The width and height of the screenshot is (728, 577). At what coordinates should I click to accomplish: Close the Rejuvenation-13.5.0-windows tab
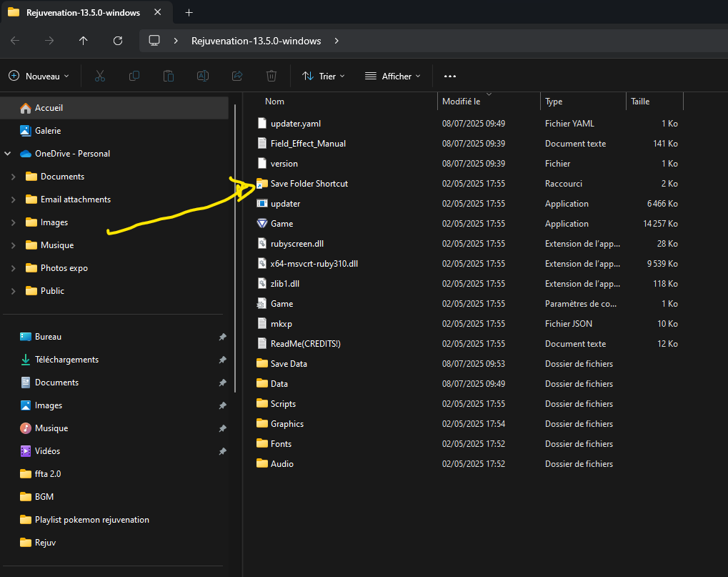158,12
